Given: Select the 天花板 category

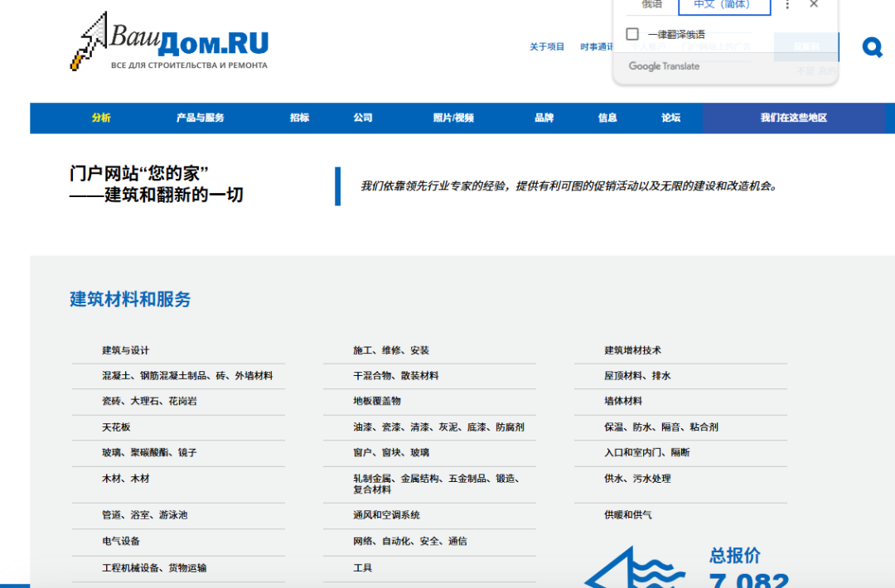Looking at the screenshot, I should pyautogui.click(x=117, y=427).
